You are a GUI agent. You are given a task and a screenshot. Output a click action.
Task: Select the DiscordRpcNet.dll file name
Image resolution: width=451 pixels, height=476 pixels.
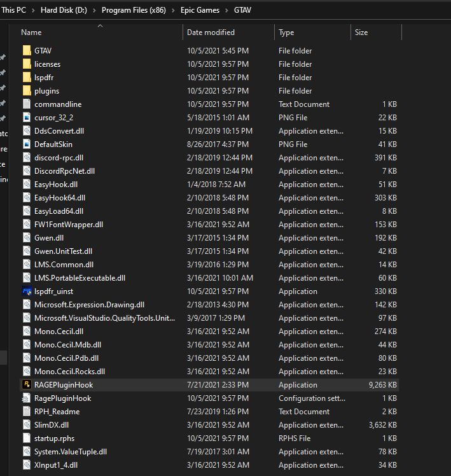(x=65, y=171)
